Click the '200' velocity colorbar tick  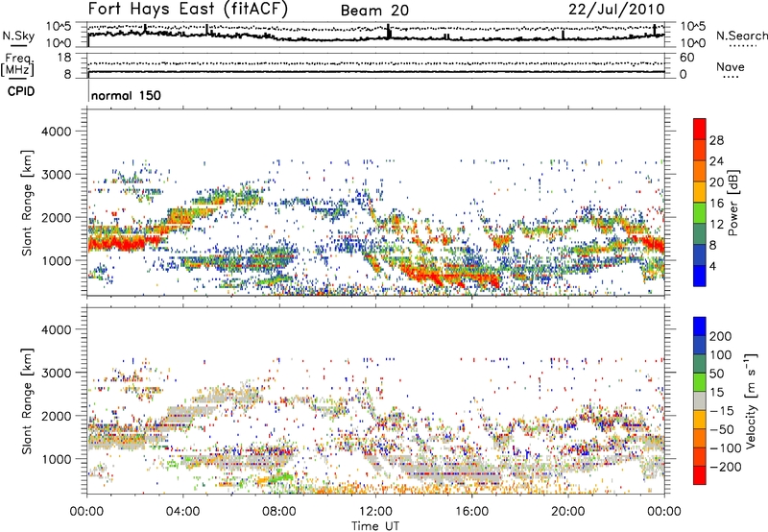(721, 336)
